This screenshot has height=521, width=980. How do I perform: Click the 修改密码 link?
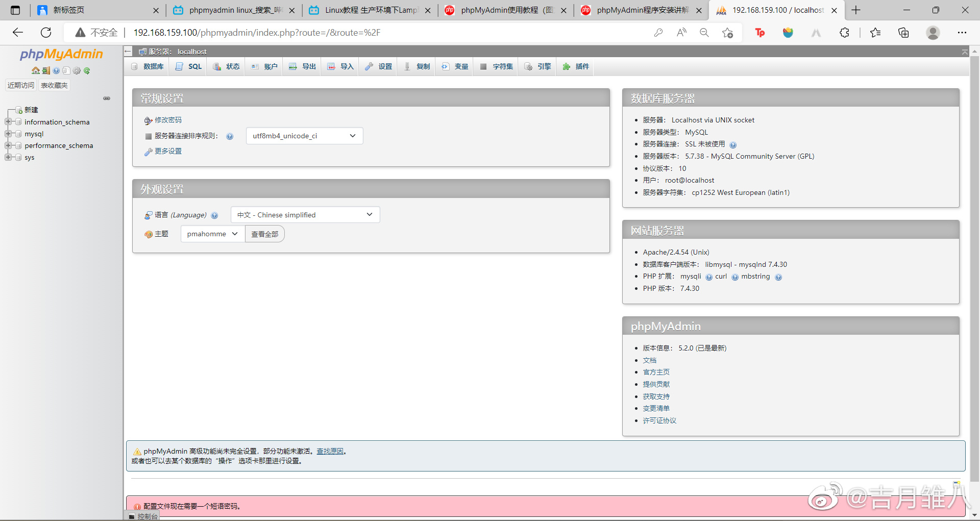168,120
